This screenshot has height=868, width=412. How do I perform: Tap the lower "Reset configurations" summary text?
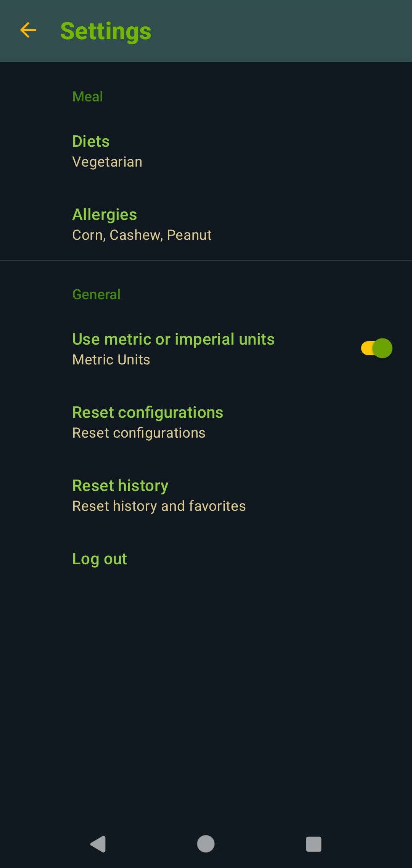(139, 433)
